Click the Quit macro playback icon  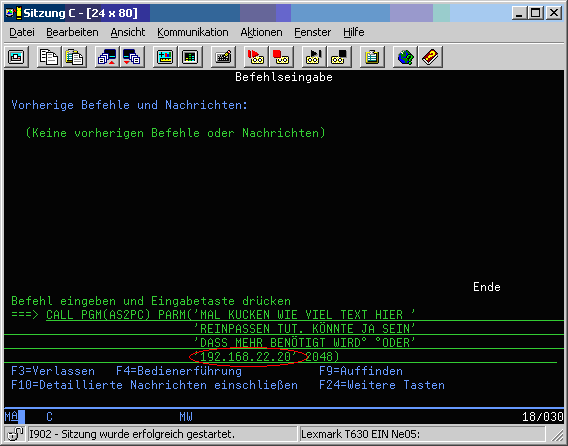pyautogui.click(x=339, y=57)
